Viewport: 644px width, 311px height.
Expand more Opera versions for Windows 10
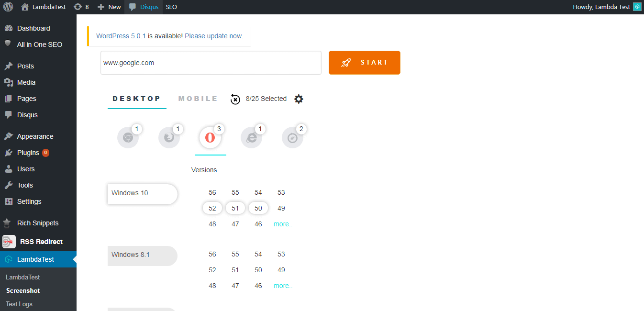click(283, 223)
